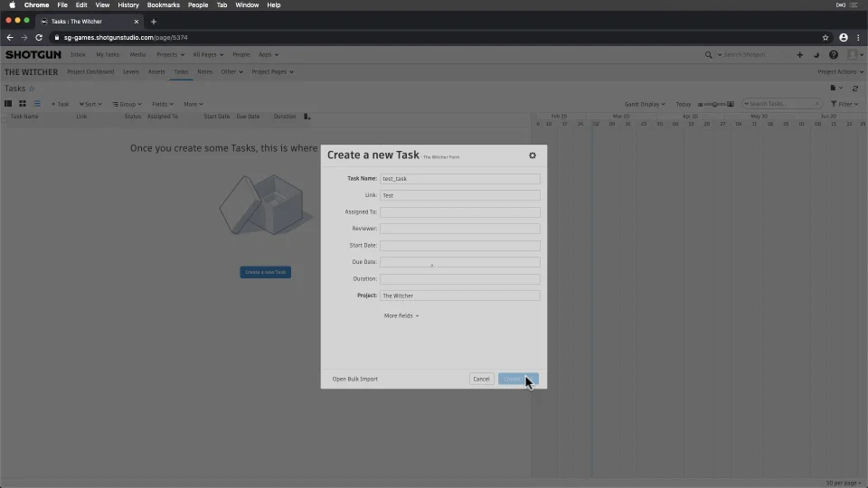The width and height of the screenshot is (868, 488).
Task: Click the Today button
Action: [684, 104]
